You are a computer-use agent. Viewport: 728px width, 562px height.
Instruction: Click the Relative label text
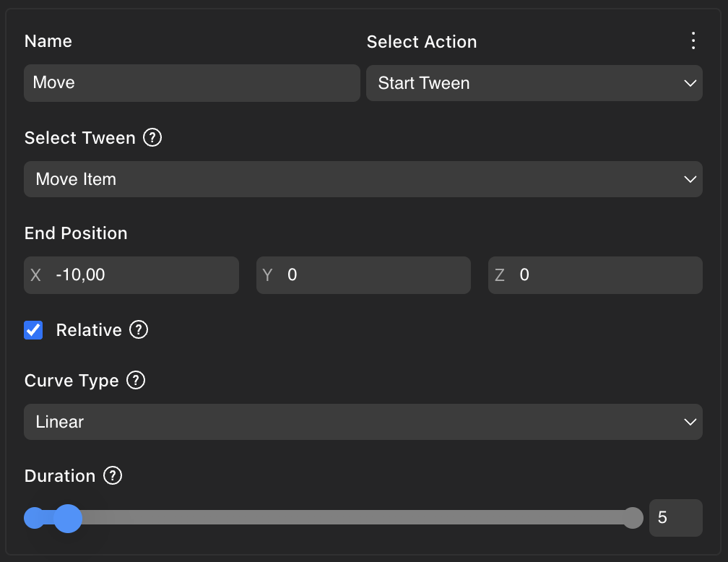89,330
